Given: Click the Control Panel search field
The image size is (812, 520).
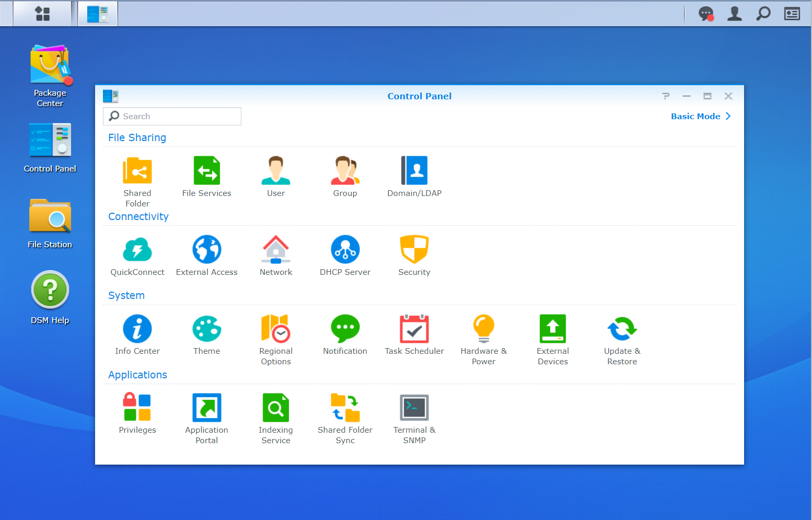Looking at the screenshot, I should click(x=172, y=116).
